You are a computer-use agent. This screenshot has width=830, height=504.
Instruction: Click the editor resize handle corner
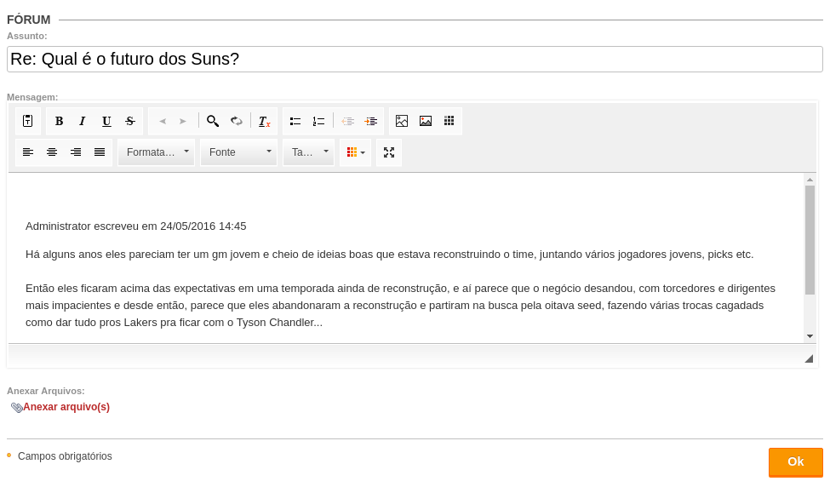809,358
